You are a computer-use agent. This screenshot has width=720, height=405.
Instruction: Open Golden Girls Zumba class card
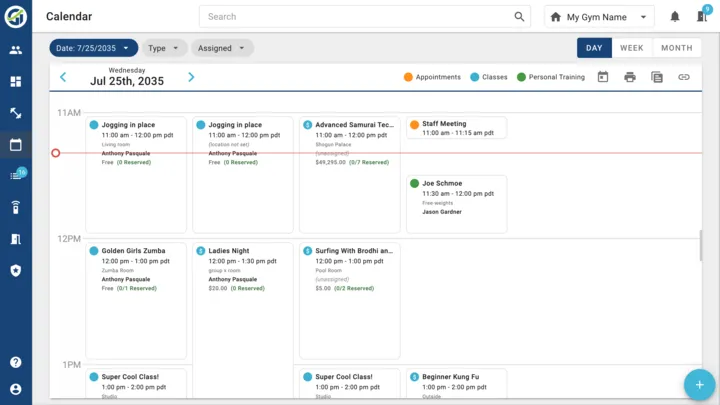click(136, 300)
